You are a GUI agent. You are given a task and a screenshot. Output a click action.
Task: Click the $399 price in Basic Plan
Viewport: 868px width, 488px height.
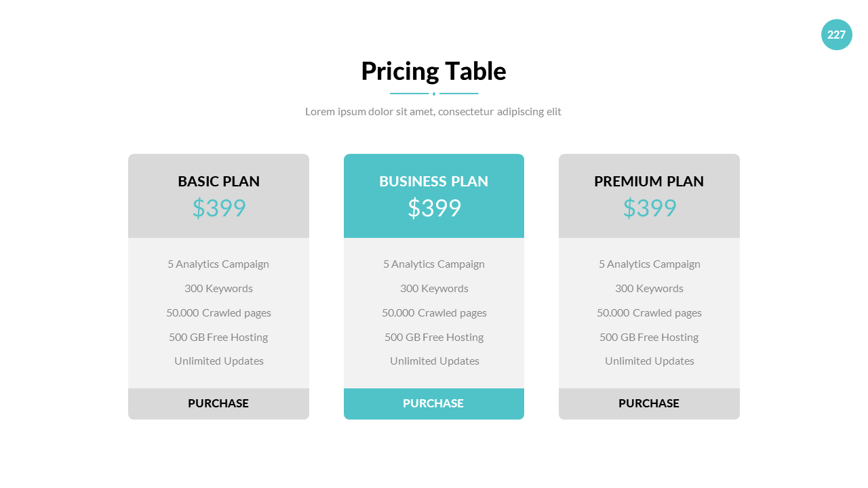(218, 208)
